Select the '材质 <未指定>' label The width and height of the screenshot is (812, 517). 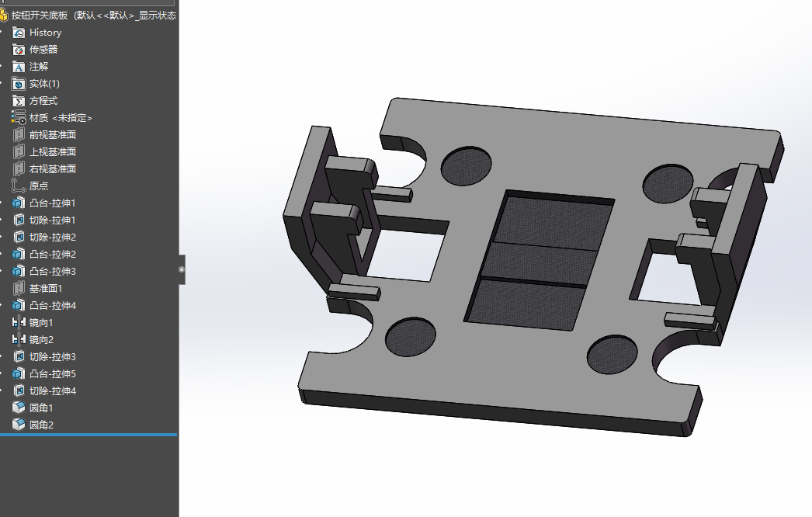61,118
